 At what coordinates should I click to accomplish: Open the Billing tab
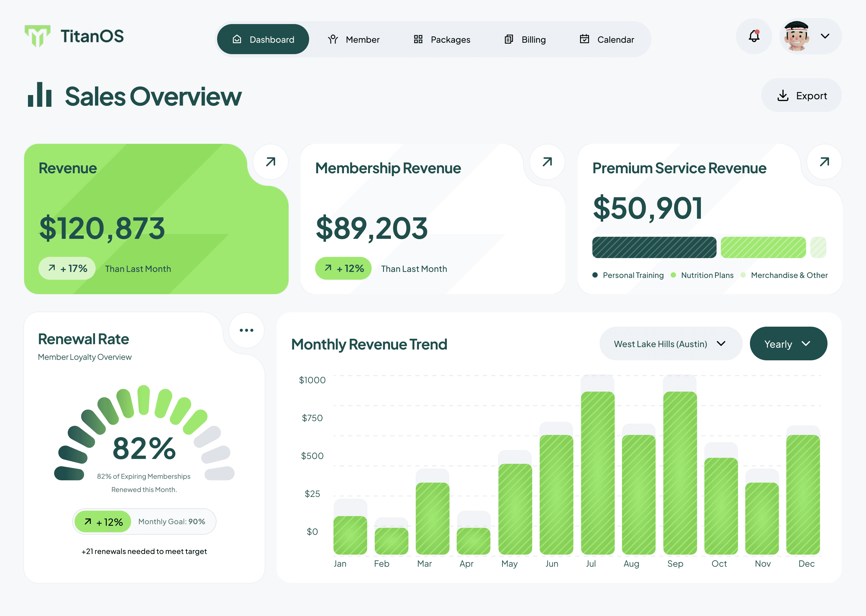[x=525, y=39]
